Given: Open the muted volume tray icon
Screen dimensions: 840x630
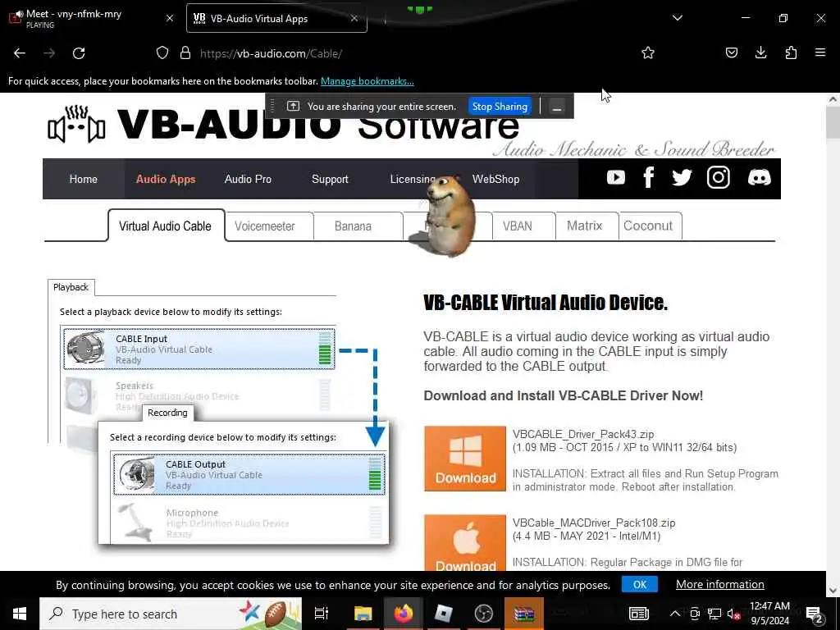Looking at the screenshot, I should click(734, 614).
